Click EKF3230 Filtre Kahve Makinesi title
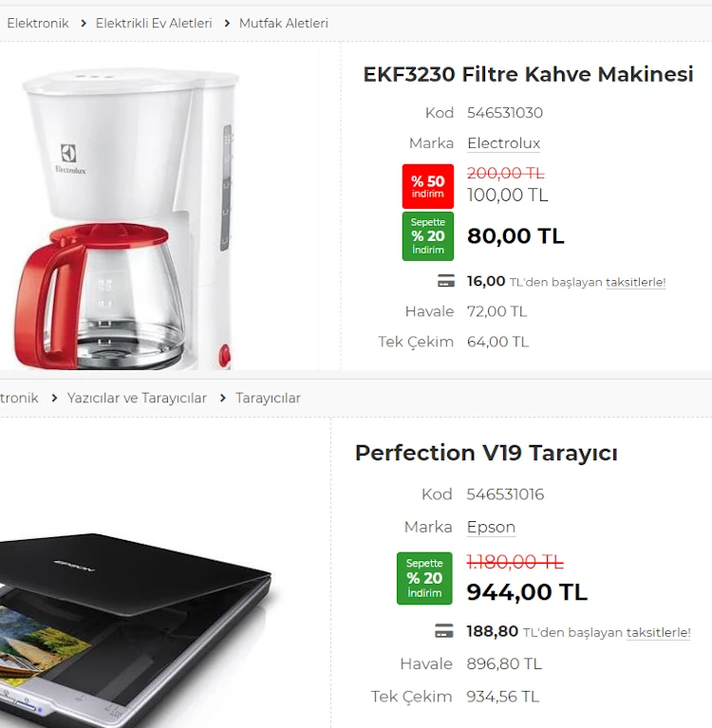This screenshot has width=712, height=728. point(528,74)
